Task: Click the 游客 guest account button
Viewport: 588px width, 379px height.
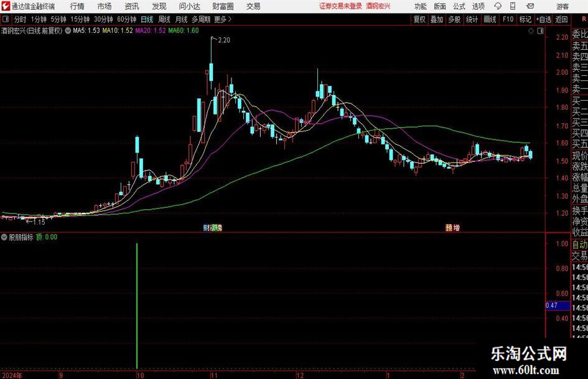Action: click(562, 6)
